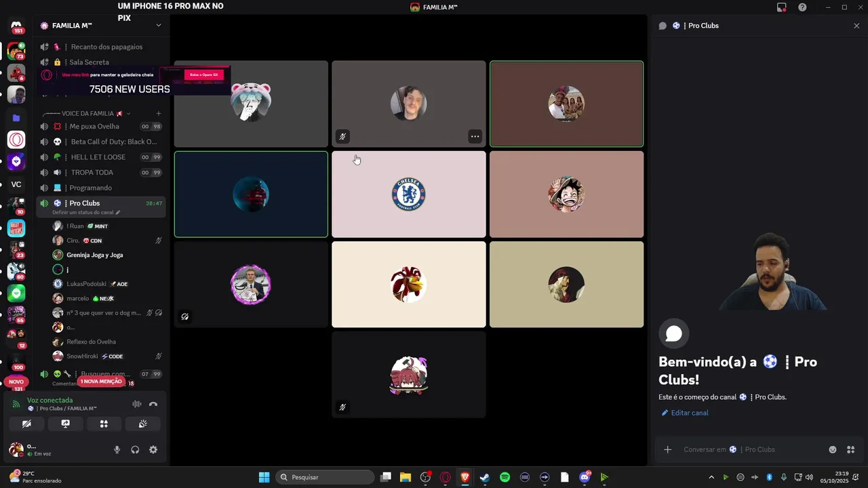Join HELL LET LOOSE voice channel

[102, 157]
